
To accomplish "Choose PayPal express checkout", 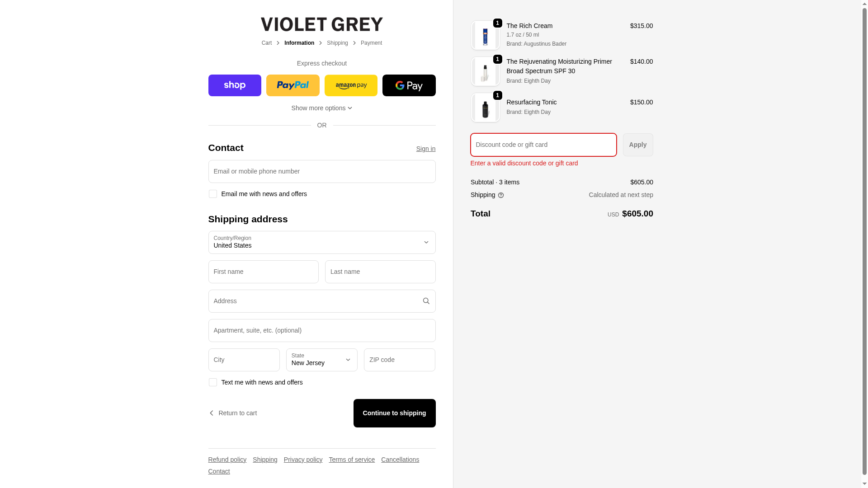I will (x=292, y=85).
